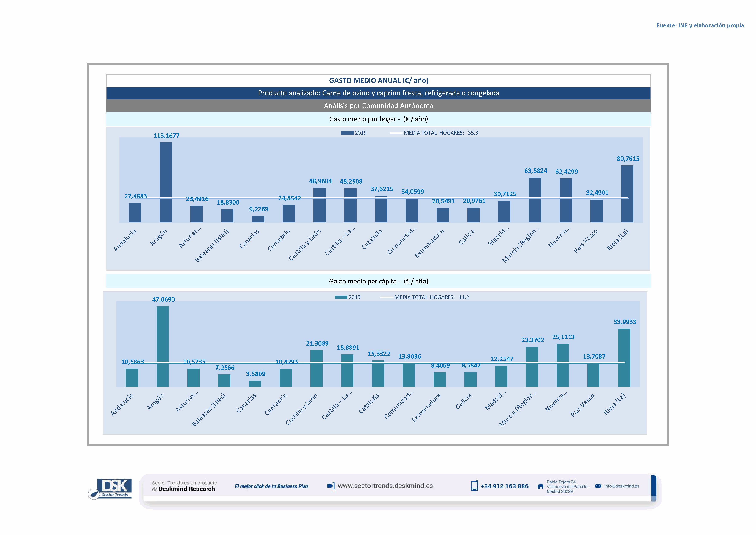Click the 113,1677 data label

click(166, 135)
